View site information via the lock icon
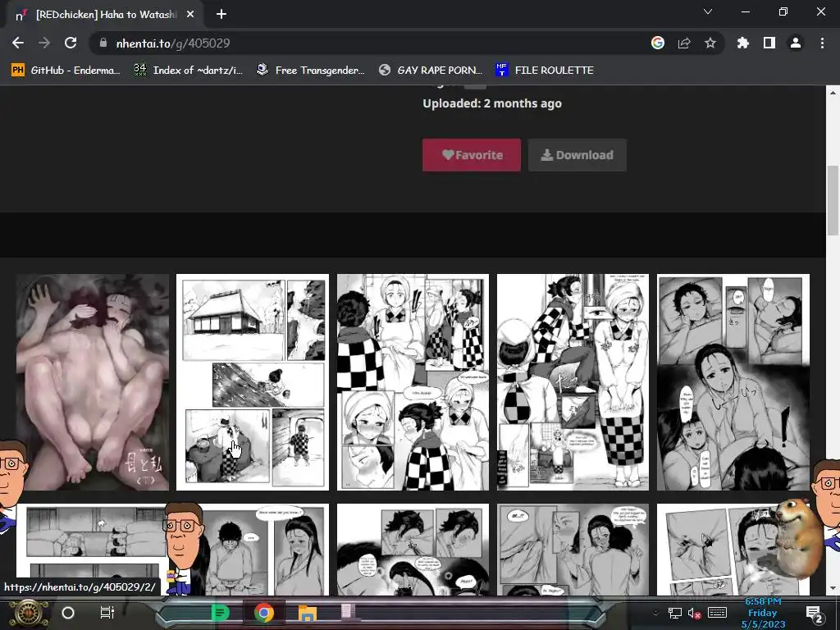The height and width of the screenshot is (630, 840). (103, 43)
